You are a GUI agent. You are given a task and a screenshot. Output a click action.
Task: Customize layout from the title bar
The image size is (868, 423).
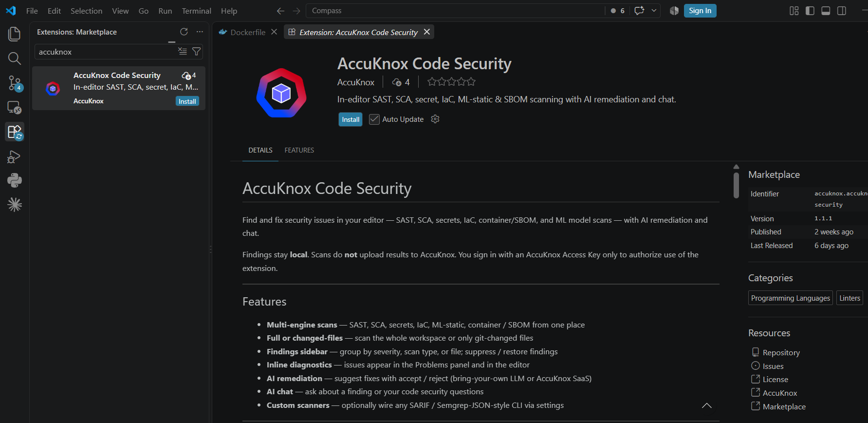tap(794, 11)
